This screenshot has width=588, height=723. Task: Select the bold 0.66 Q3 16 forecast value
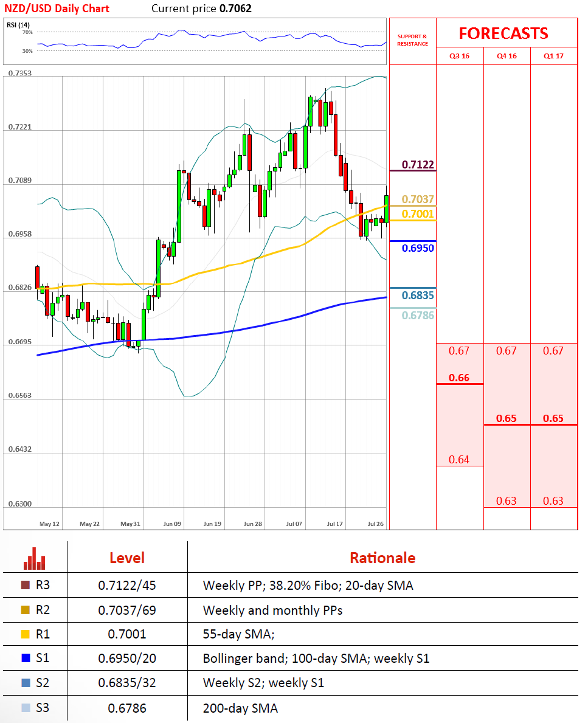click(459, 378)
